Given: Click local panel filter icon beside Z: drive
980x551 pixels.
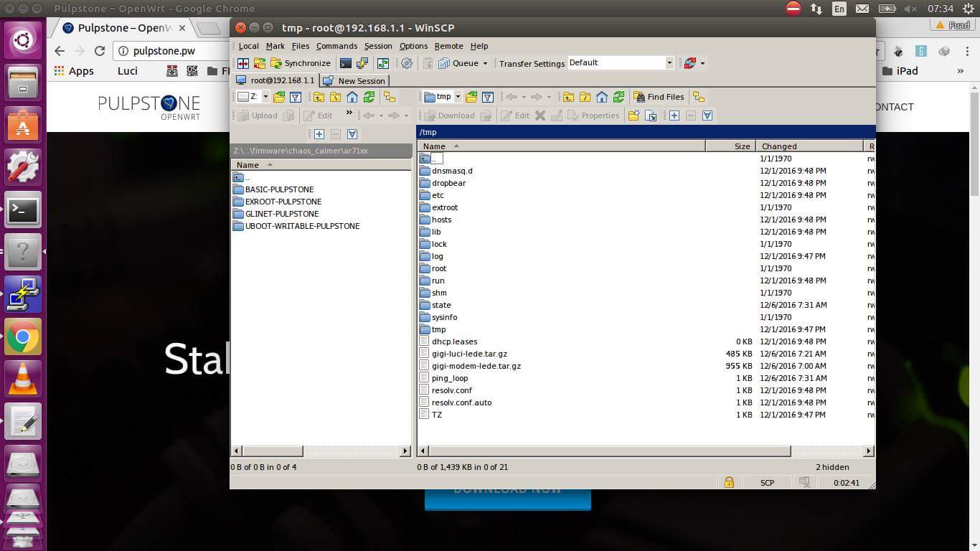Looking at the screenshot, I should [295, 97].
